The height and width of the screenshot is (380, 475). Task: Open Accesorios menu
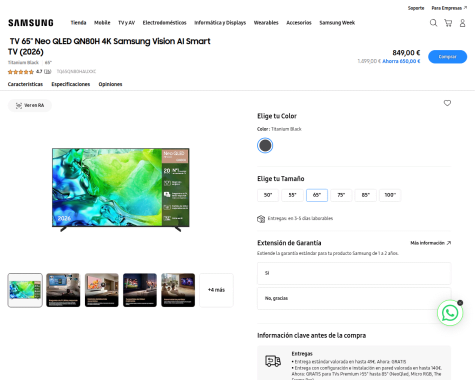tap(299, 23)
